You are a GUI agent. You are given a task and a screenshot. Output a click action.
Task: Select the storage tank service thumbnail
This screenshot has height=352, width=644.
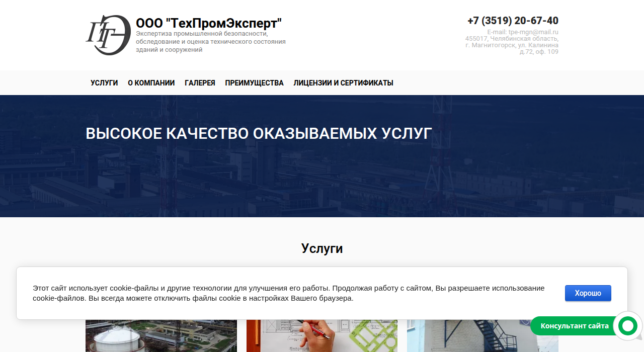point(161,336)
